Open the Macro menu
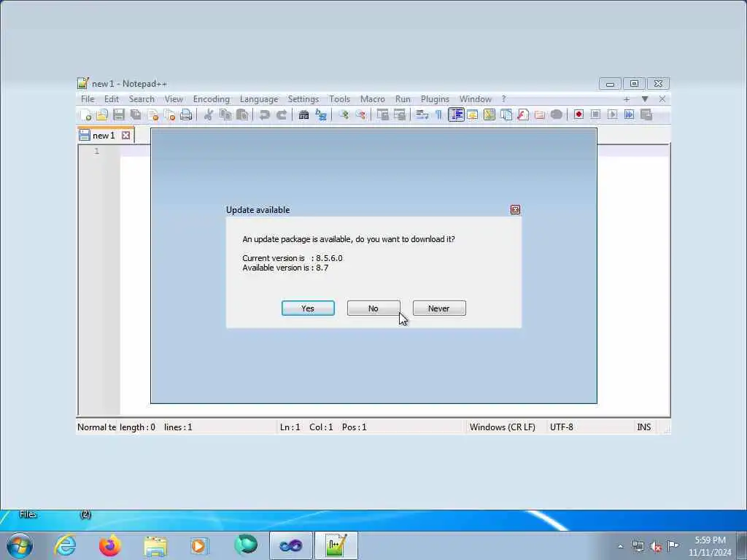This screenshot has width=747, height=560. (x=373, y=99)
